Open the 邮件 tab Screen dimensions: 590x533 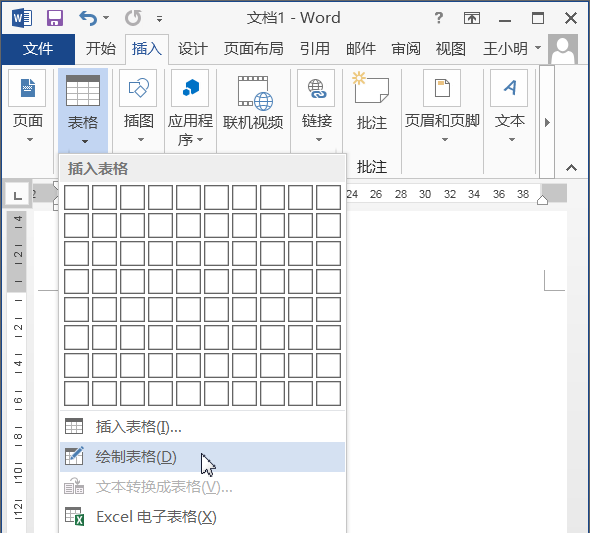361,49
